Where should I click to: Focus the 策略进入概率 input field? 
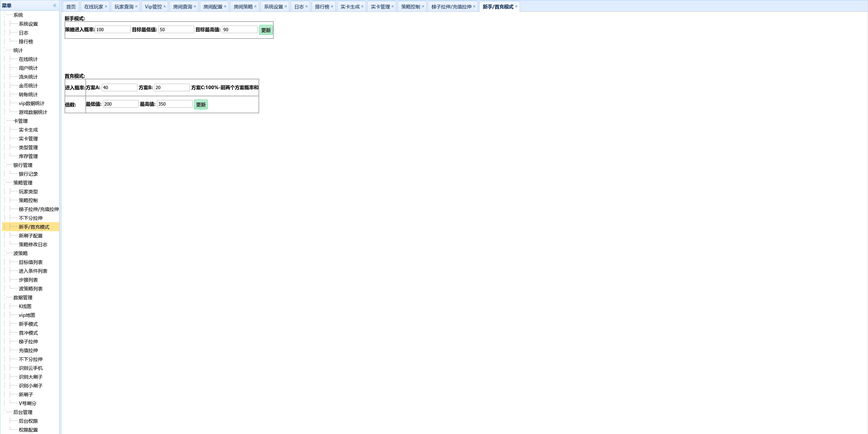tap(113, 30)
